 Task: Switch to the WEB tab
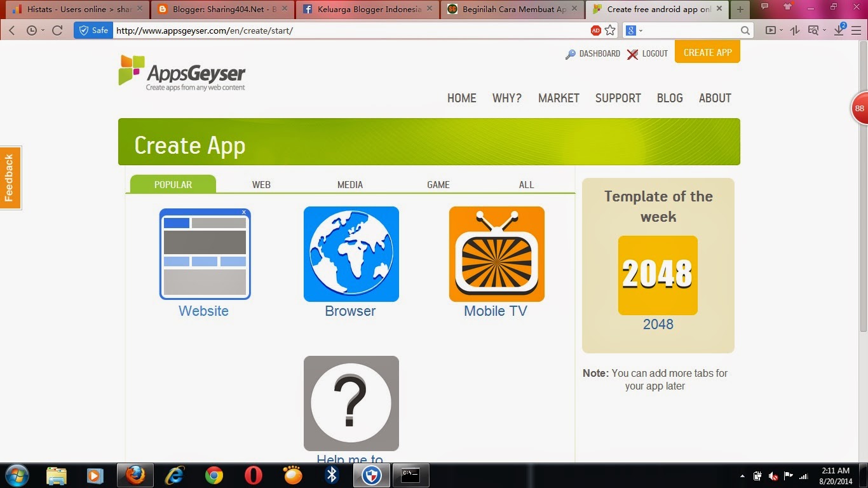tap(261, 184)
